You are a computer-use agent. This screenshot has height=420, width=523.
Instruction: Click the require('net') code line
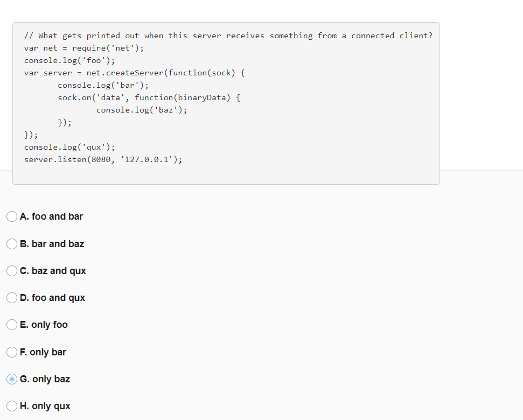83,48
